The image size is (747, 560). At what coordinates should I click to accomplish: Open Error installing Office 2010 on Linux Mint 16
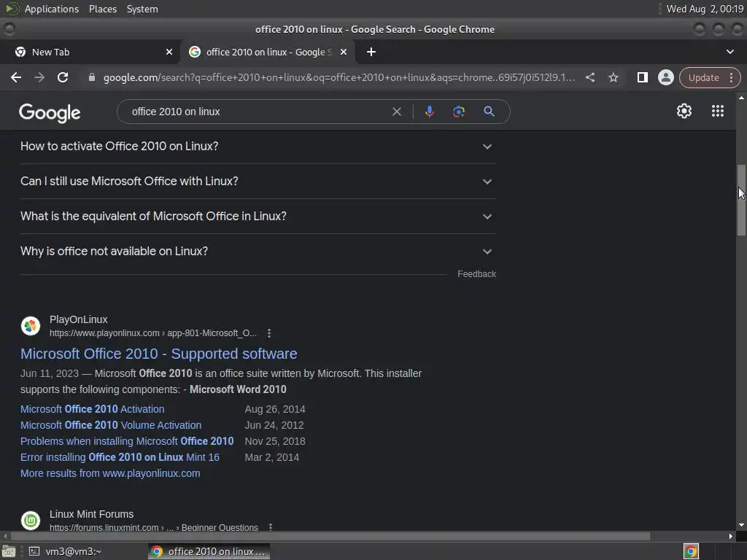(x=120, y=458)
